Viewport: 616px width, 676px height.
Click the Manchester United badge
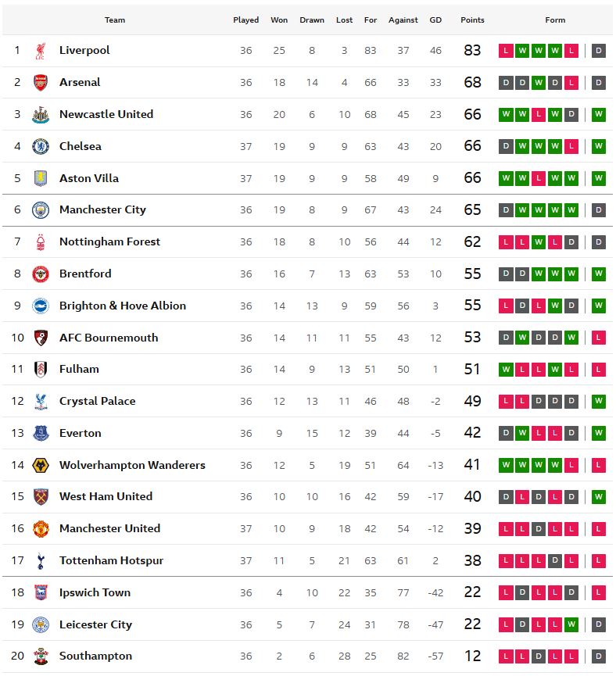click(x=41, y=528)
